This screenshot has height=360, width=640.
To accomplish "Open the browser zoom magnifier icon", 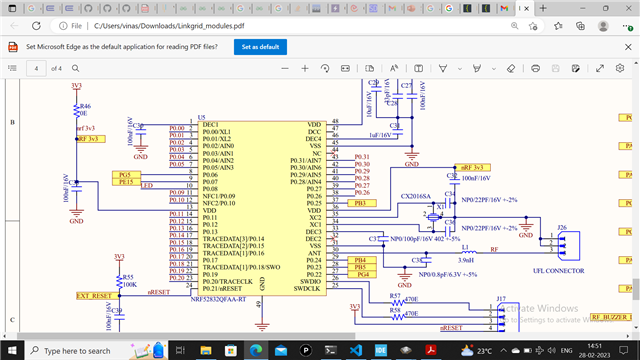I will click(515, 26).
